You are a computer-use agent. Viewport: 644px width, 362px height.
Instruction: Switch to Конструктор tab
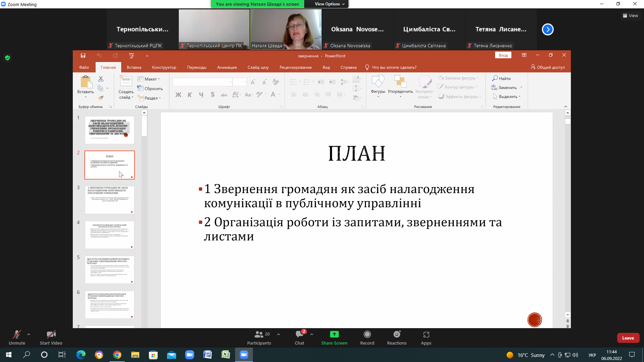click(x=164, y=67)
